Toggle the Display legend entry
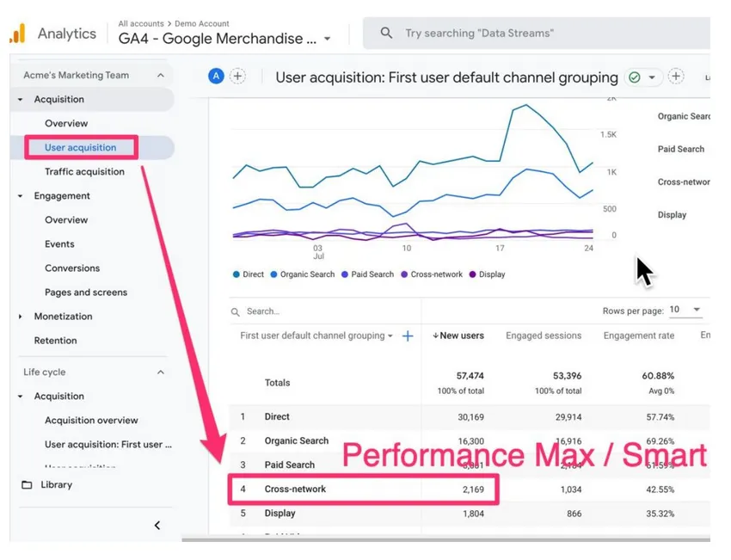 (487, 274)
